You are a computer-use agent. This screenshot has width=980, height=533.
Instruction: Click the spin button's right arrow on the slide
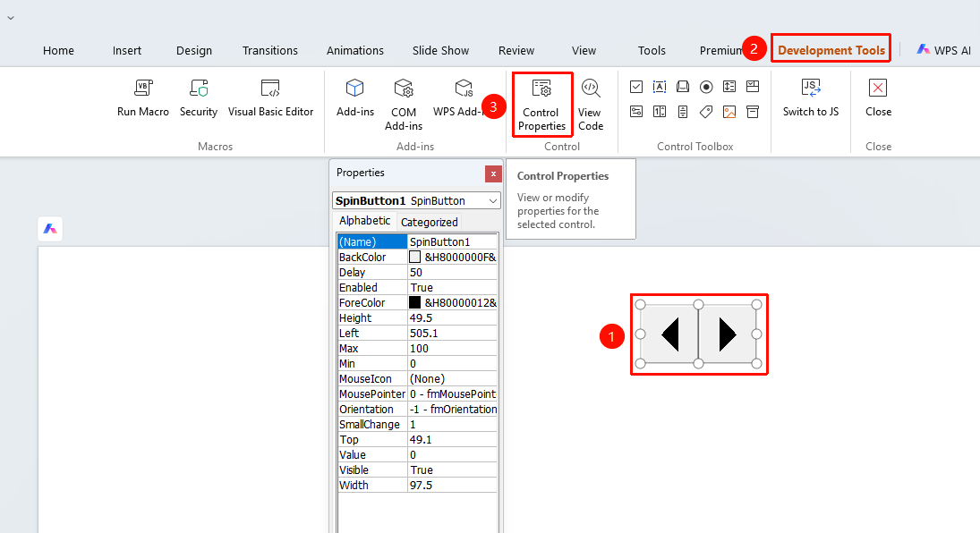728,334
